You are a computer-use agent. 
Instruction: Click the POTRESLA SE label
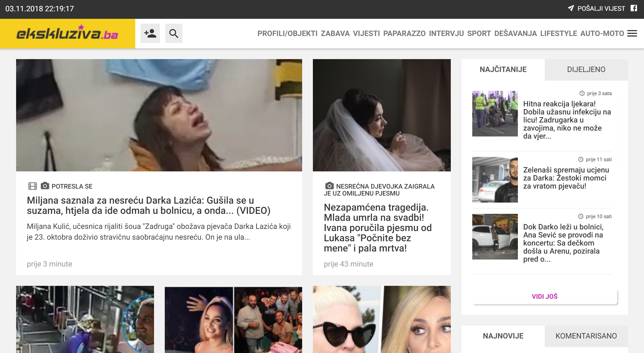pos(72,186)
